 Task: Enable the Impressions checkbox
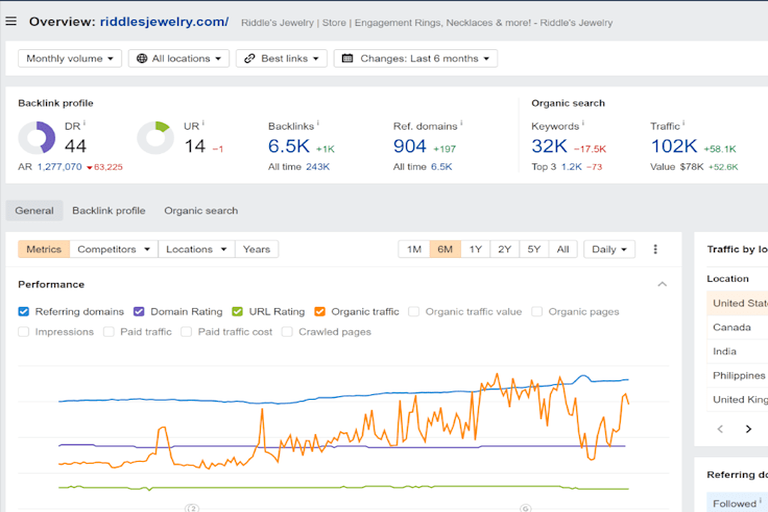(24, 332)
